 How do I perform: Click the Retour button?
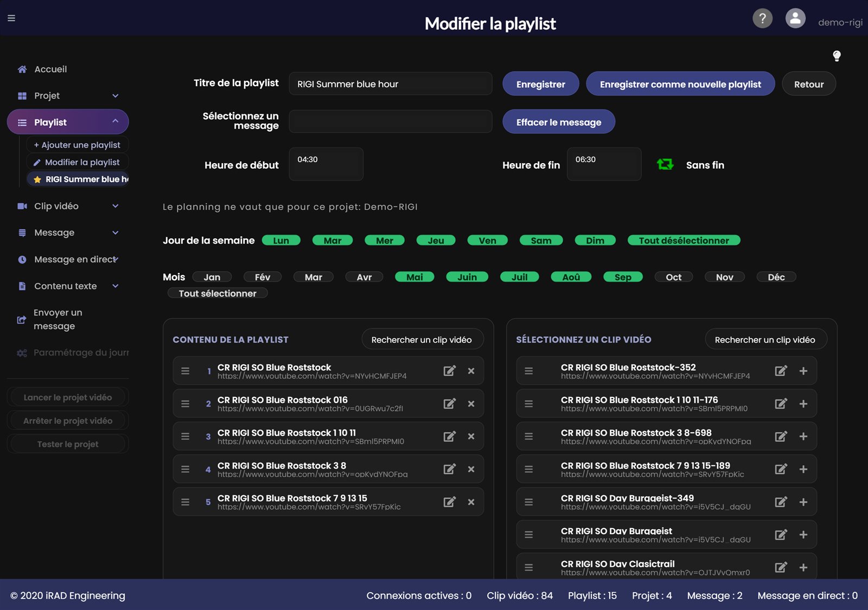point(809,84)
